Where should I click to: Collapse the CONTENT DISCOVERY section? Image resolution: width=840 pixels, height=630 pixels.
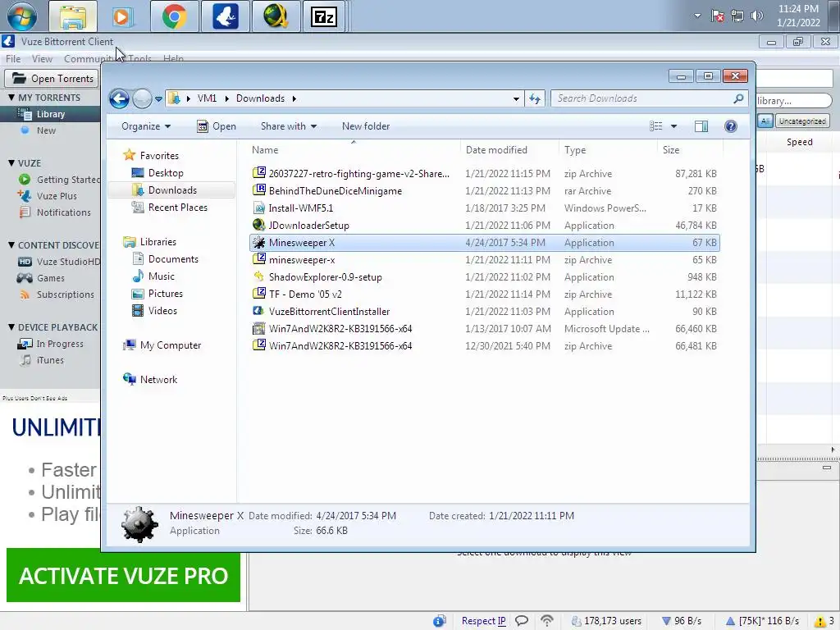click(x=11, y=244)
